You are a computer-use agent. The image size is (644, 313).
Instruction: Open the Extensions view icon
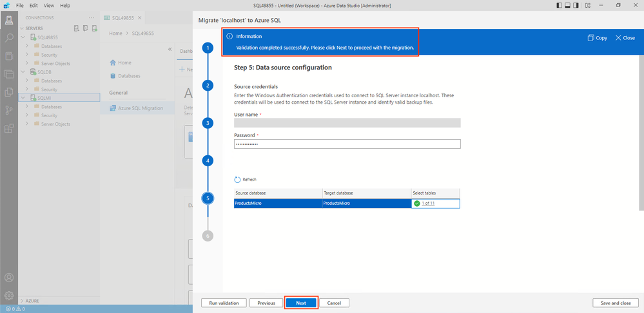click(8, 128)
